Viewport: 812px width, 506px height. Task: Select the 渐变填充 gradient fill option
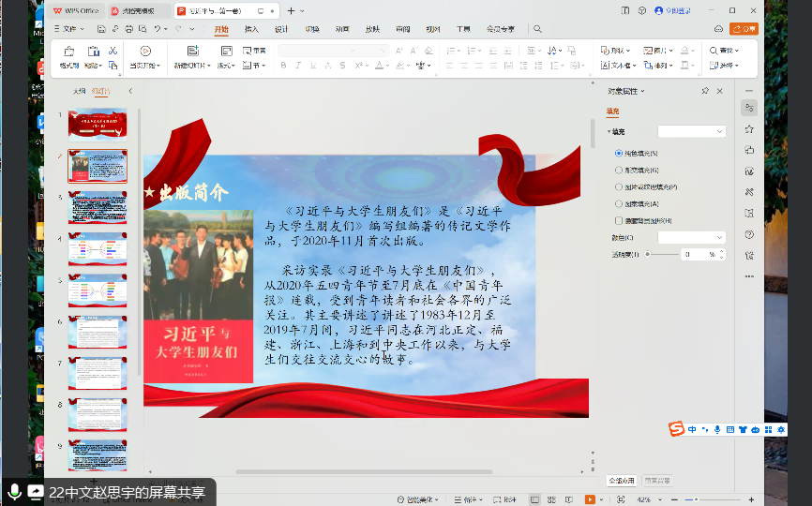coord(619,170)
